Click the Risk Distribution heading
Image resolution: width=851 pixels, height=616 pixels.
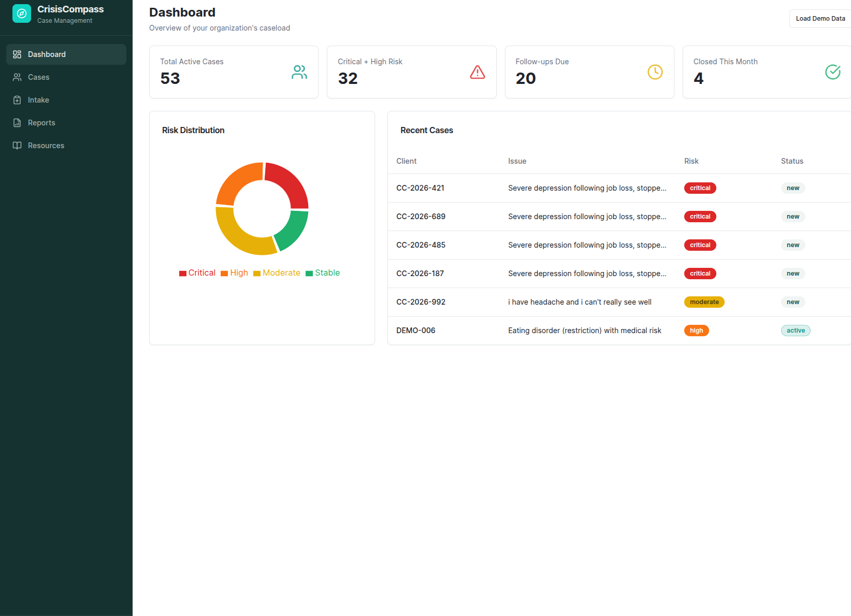(x=193, y=131)
